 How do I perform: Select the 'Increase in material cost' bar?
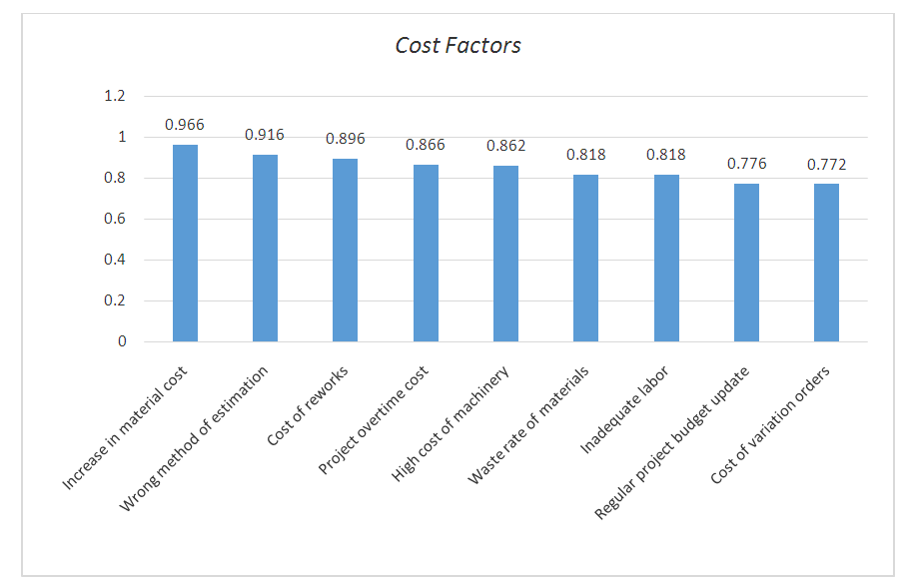pyautogui.click(x=185, y=244)
